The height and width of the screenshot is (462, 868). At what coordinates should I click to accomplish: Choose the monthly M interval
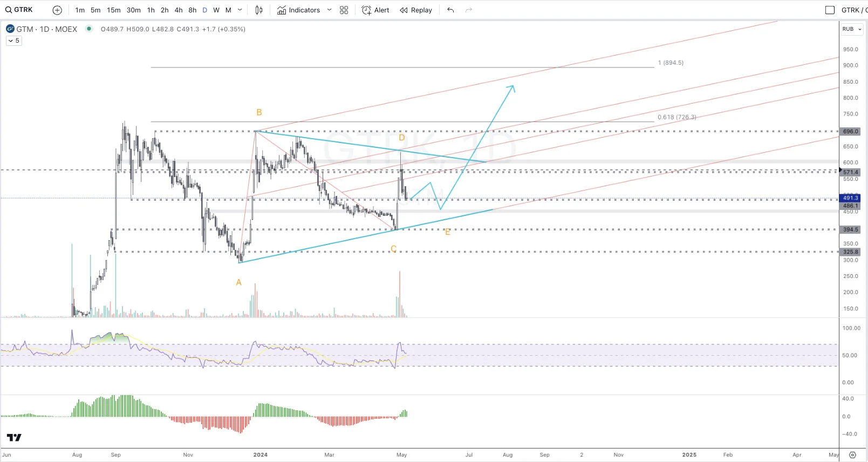pos(228,10)
